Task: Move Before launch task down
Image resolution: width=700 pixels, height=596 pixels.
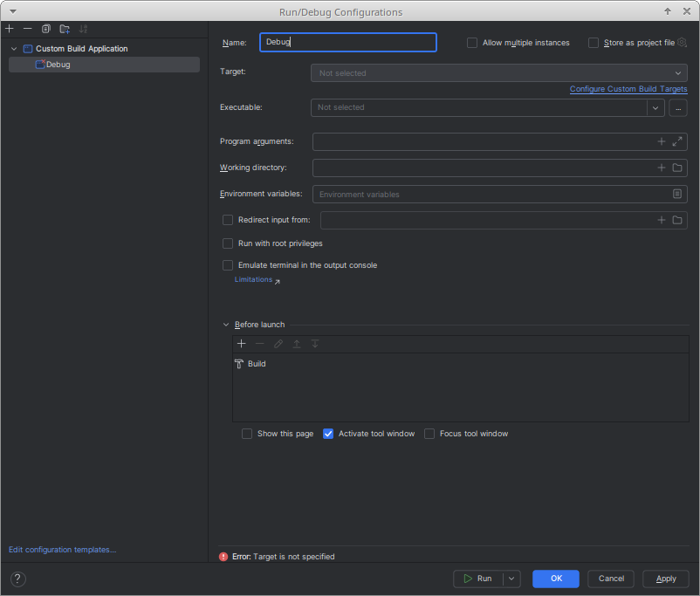Action: (x=315, y=344)
